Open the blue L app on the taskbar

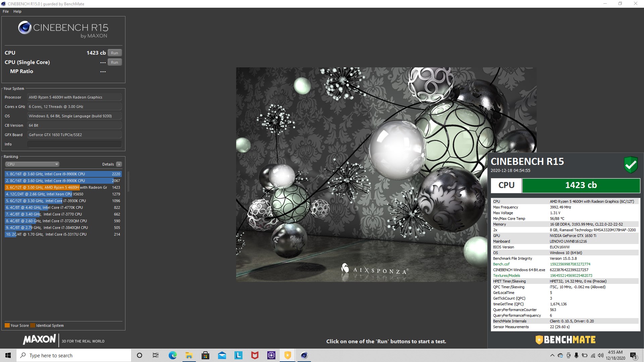(238, 355)
